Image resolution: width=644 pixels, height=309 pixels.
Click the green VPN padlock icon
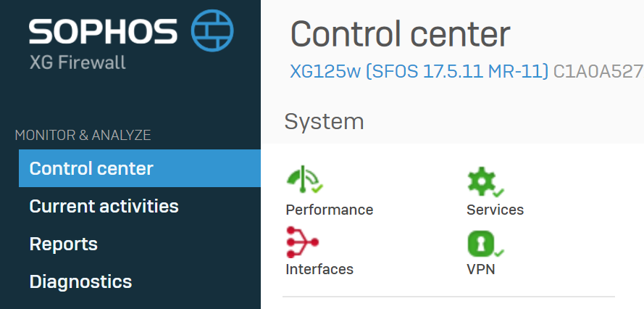point(485,243)
